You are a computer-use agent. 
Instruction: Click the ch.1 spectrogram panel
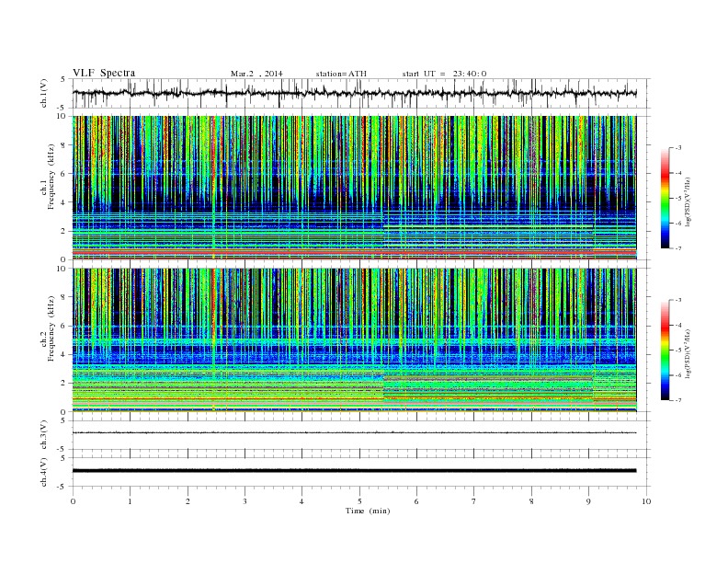354,188
